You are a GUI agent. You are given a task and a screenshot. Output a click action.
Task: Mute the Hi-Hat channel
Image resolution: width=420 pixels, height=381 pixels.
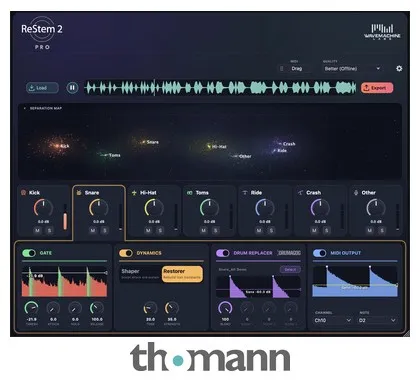pyautogui.click(x=148, y=230)
